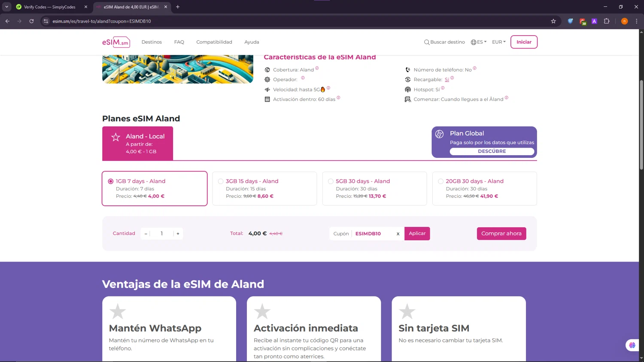Click the Aland destination illustration
Screen dimensions: 644x362
[178, 69]
